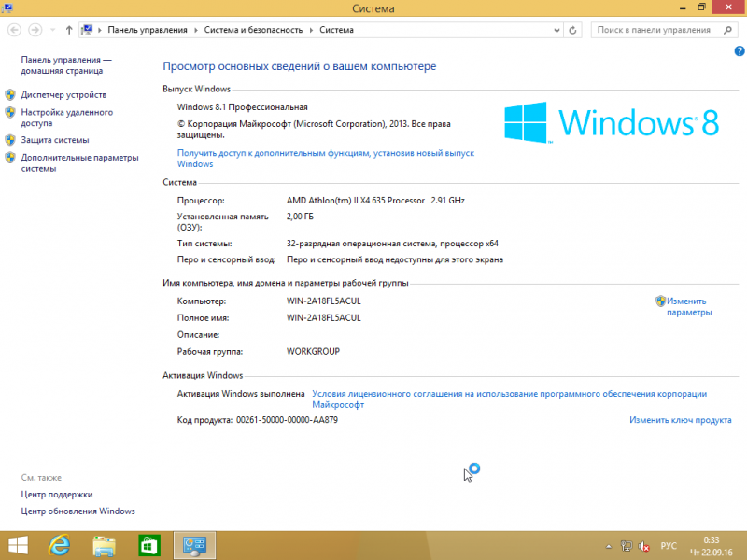This screenshot has height=560, width=747.
Task: Select Система и безопасность breadcrumb
Action: [x=253, y=30]
